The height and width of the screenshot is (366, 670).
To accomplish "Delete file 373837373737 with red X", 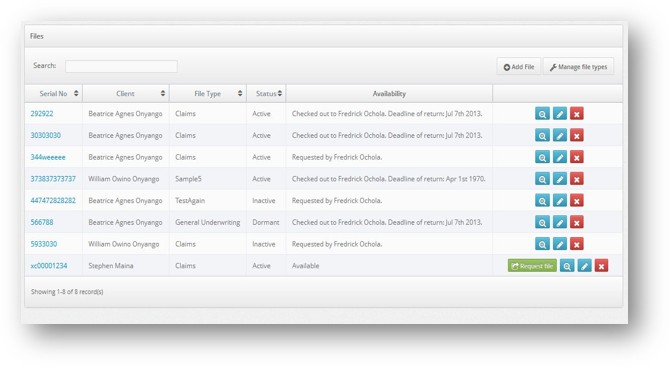I will tap(576, 179).
